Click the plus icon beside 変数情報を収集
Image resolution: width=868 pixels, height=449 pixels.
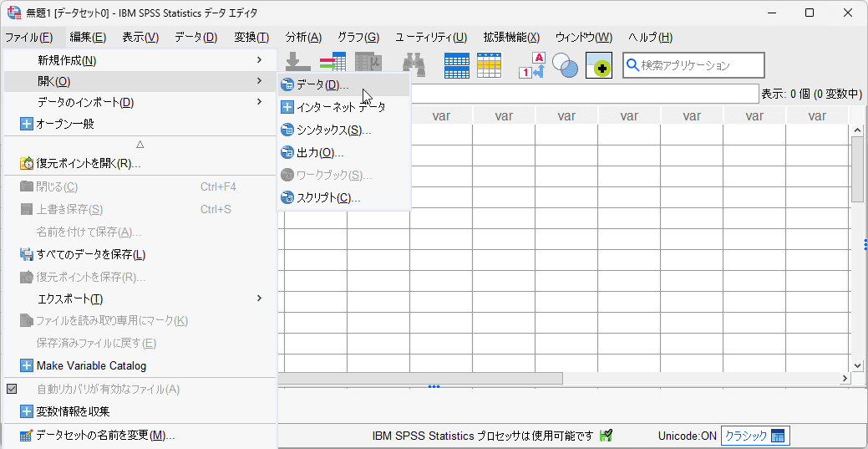tap(27, 411)
